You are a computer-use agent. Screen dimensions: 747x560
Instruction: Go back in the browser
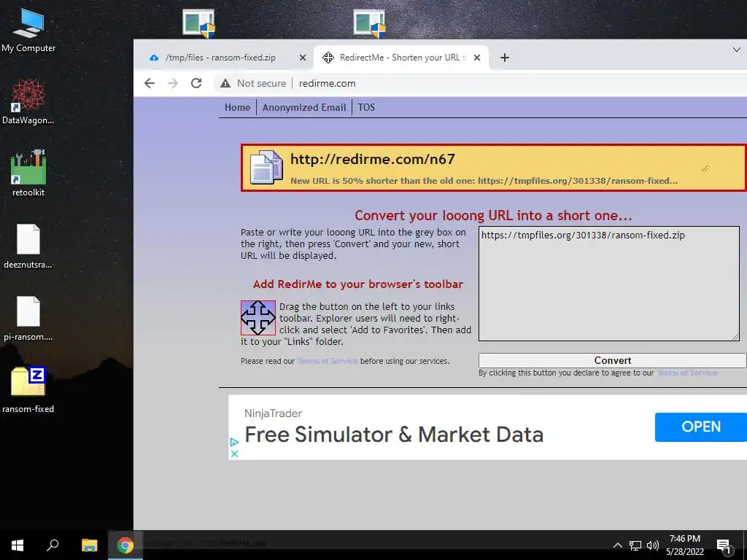click(150, 83)
